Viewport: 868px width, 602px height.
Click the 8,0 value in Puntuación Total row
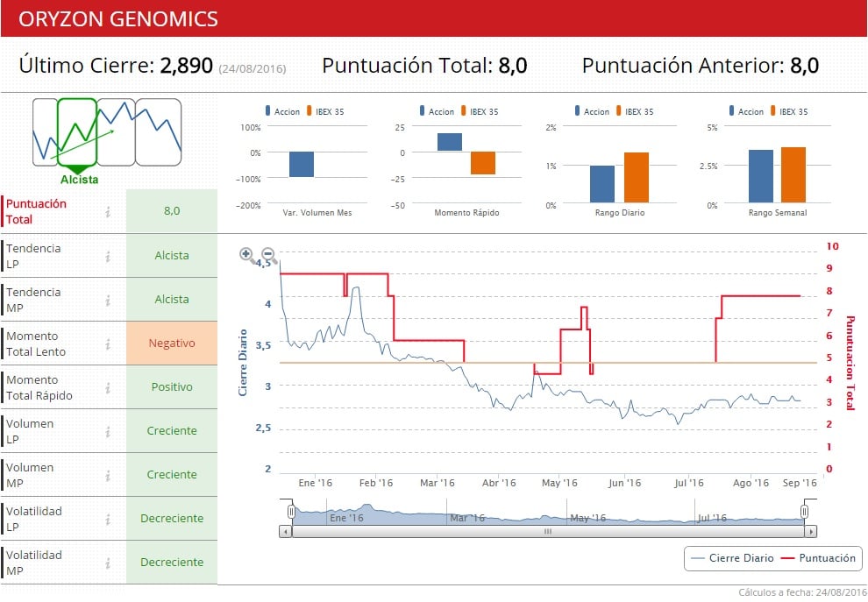pos(172,210)
